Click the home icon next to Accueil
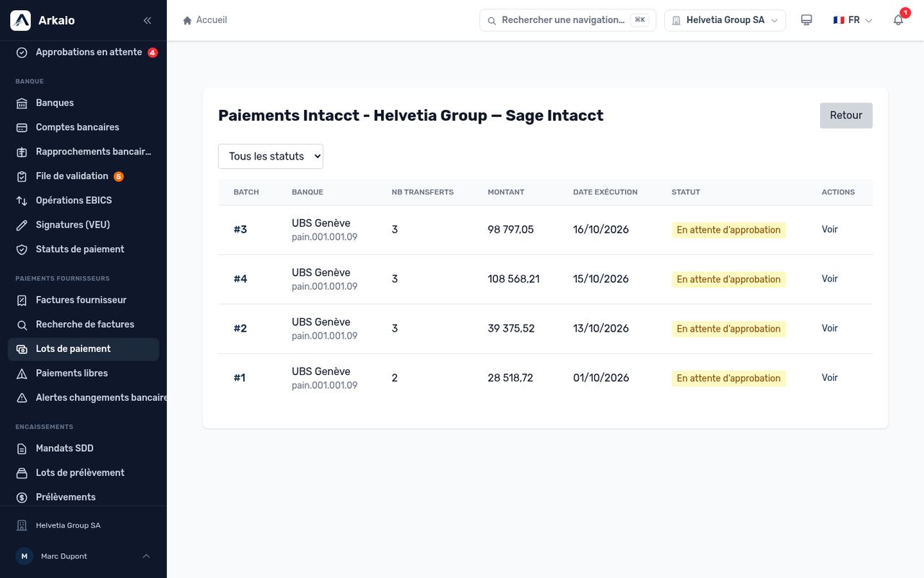Image resolution: width=924 pixels, height=578 pixels. (188, 20)
